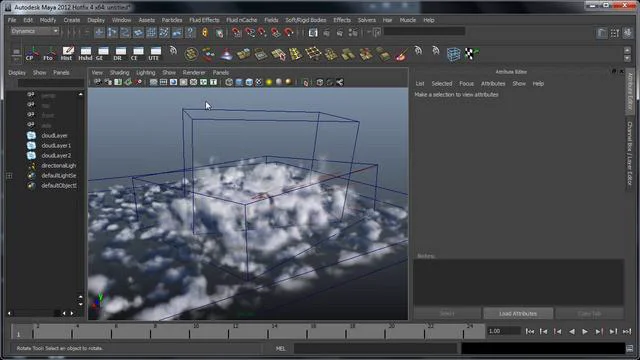
Task: Open the viewport Shading menu
Action: coord(120,73)
